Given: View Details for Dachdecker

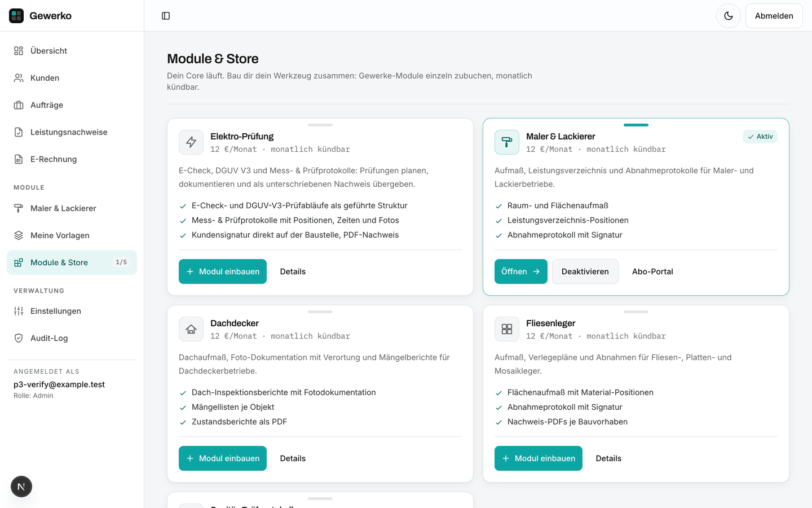Looking at the screenshot, I should pos(293,458).
